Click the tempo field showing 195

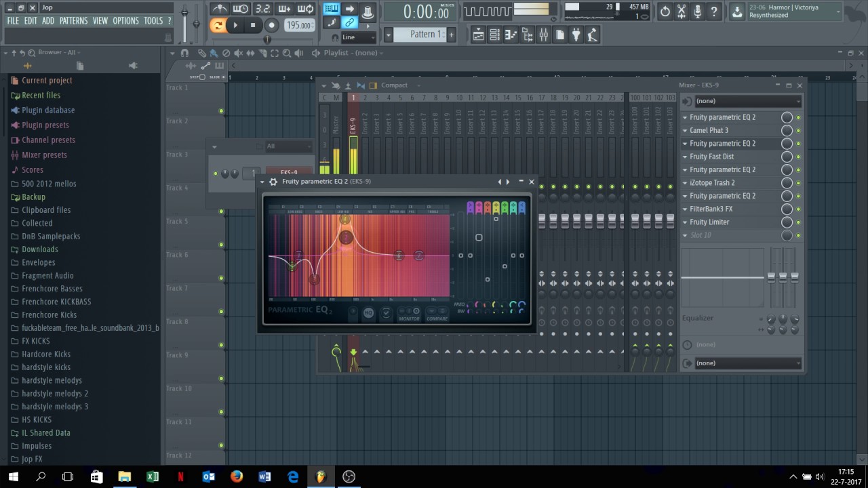coord(298,26)
